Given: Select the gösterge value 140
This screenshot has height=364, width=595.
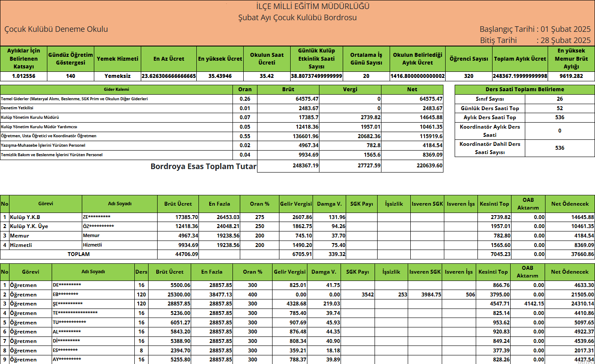Looking at the screenshot, I should click(71, 76).
